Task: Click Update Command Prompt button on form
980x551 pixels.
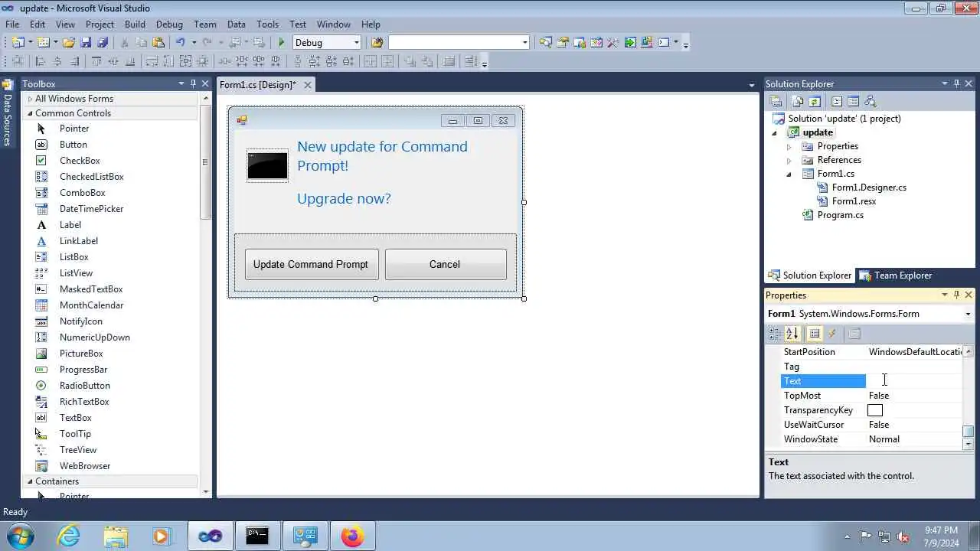Action: pos(311,265)
